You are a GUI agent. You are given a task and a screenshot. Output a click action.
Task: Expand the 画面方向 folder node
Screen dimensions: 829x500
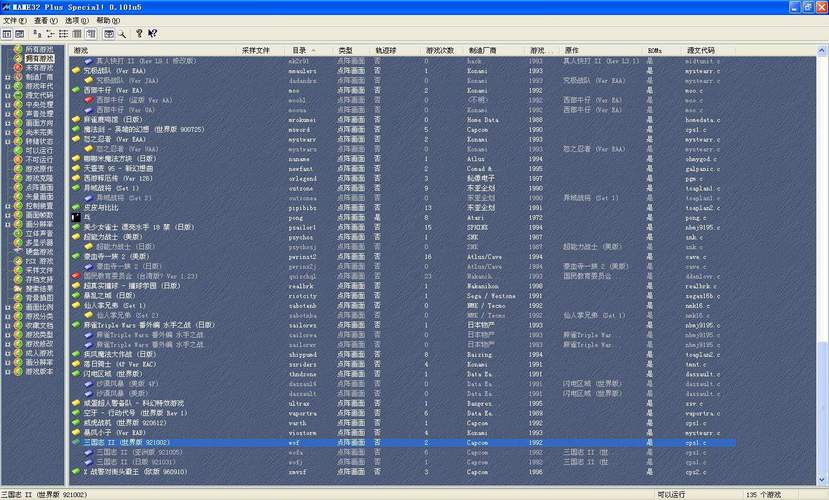pyautogui.click(x=7, y=123)
